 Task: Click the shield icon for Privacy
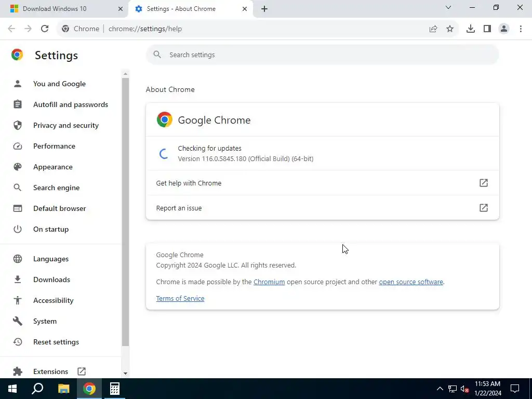pyautogui.click(x=18, y=125)
